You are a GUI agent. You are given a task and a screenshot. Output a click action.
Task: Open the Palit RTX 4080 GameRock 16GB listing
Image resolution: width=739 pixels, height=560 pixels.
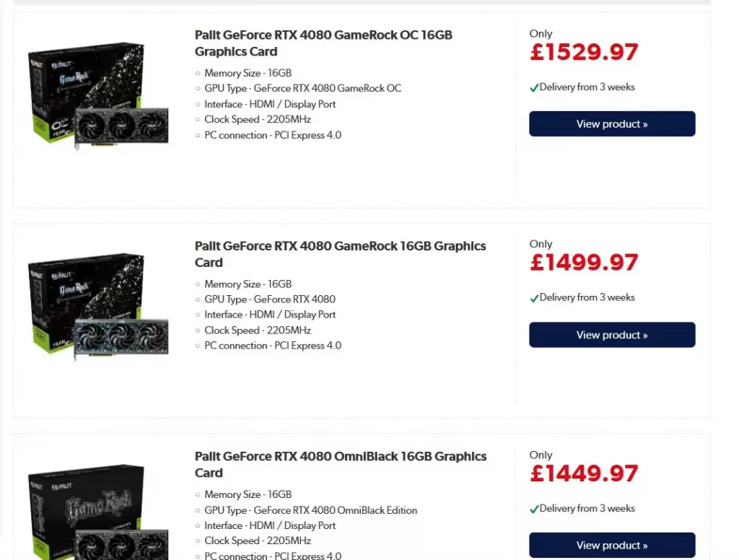point(340,254)
